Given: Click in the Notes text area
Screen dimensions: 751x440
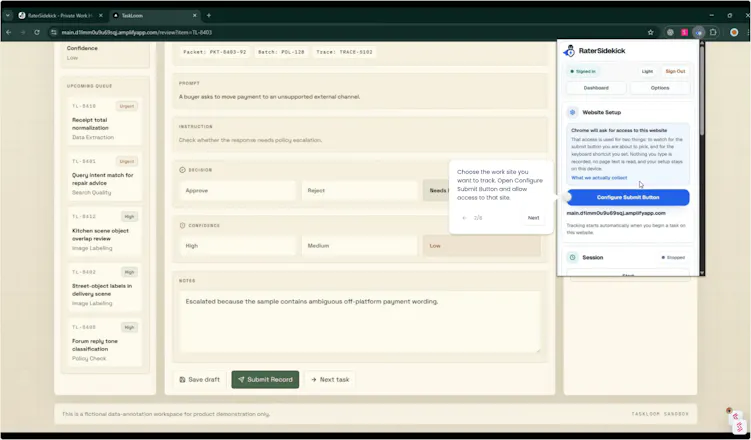Looking at the screenshot, I should pos(360,322).
